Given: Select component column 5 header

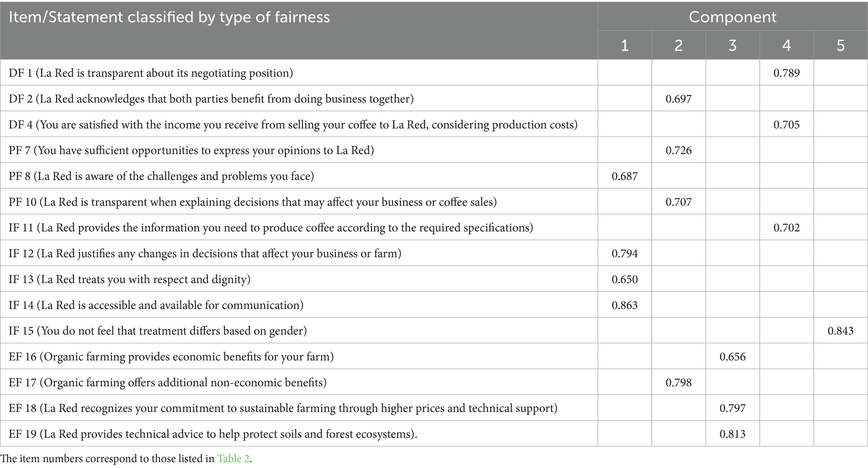Looking at the screenshot, I should pos(840,45).
